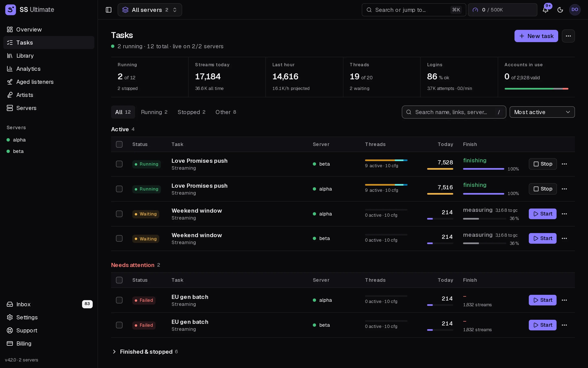This screenshot has height=368, width=588.
Task: Start EU gen batch on alpha
Action: coord(542,300)
